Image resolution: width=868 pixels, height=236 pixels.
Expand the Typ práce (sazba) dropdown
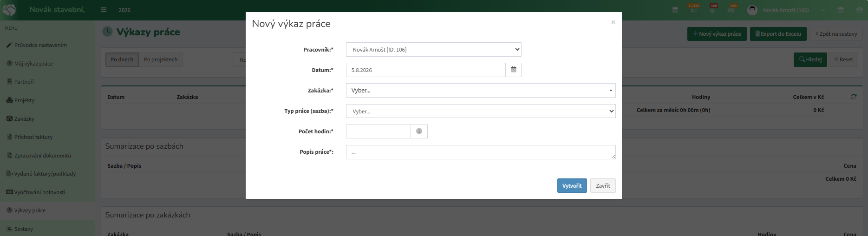(481, 111)
